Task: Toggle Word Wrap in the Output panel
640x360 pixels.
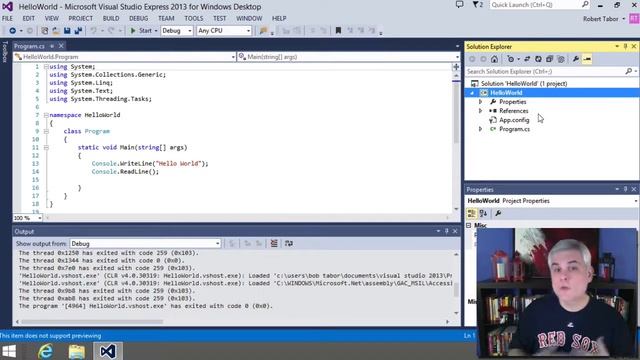Action: pyautogui.click(x=289, y=243)
